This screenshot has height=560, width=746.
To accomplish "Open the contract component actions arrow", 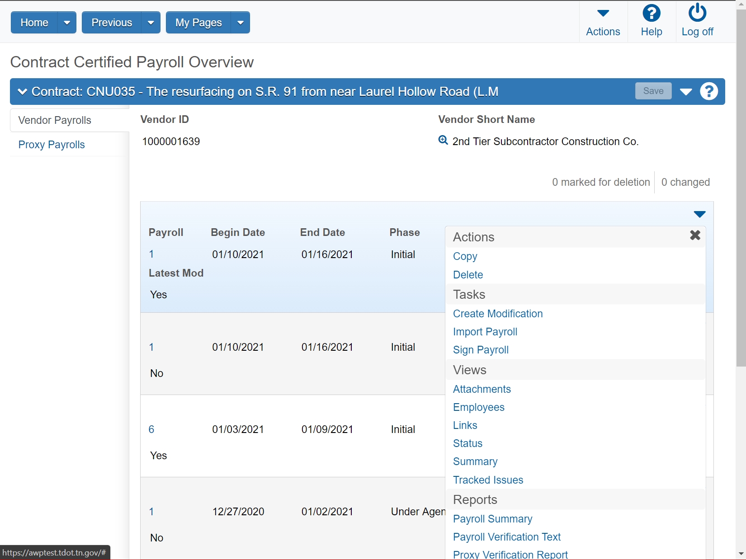I will pos(686,92).
